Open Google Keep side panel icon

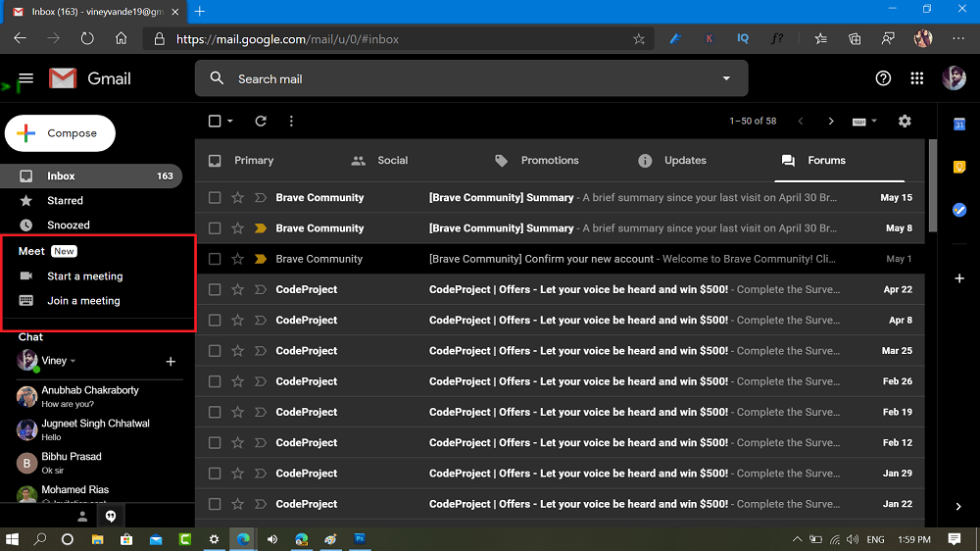pos(959,167)
